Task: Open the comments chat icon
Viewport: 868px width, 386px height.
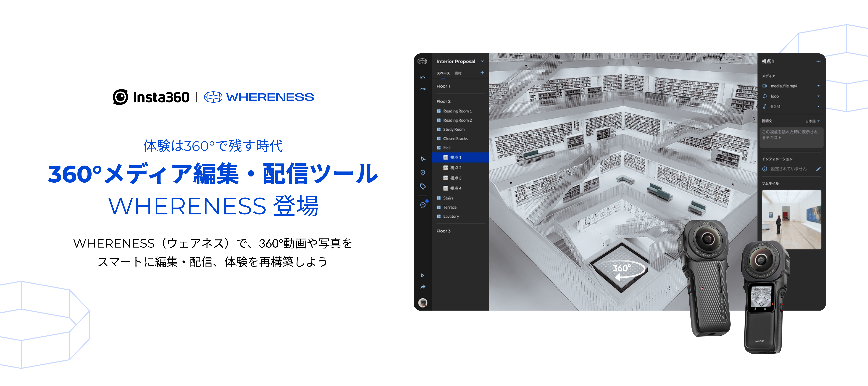Action: click(423, 205)
